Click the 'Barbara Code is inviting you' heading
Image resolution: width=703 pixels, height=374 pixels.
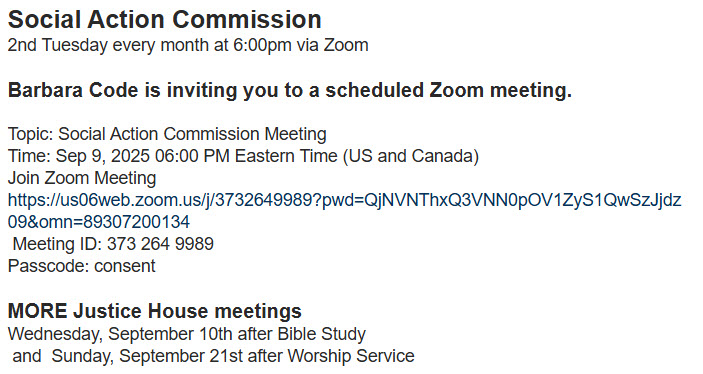pos(290,91)
